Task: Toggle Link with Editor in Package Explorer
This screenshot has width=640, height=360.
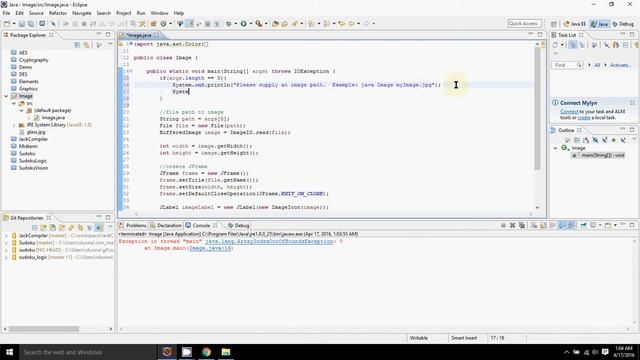Action: pos(87,45)
